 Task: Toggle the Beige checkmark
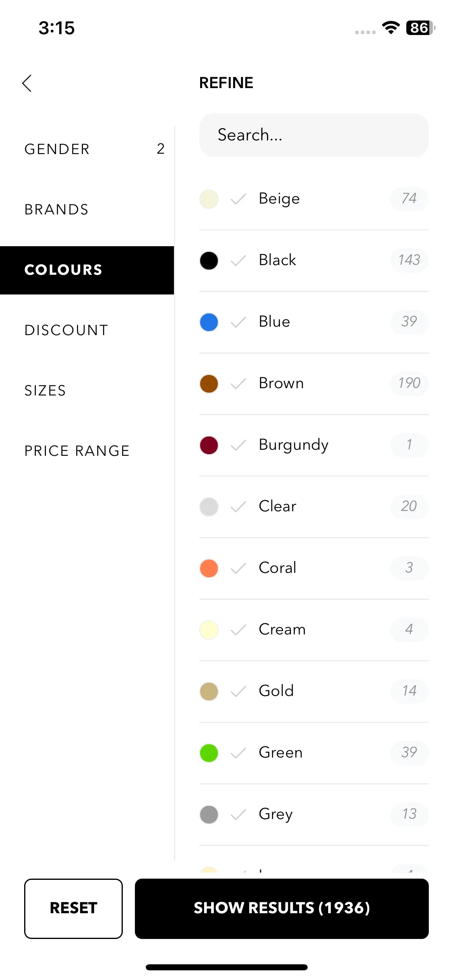[x=238, y=199]
